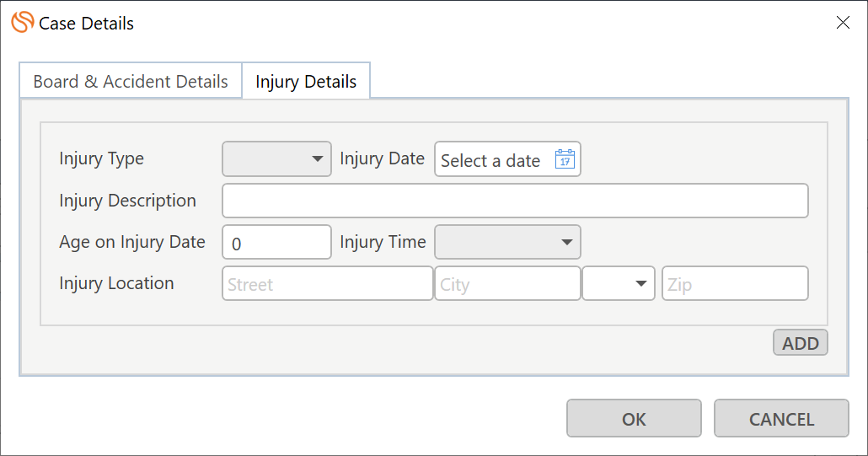Click the 'Select a date' text field
The image size is (868, 456).
point(490,160)
